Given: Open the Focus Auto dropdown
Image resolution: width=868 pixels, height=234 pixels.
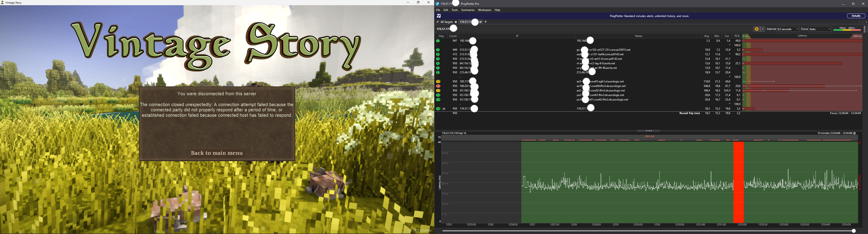Looking at the screenshot, I should 820,29.
